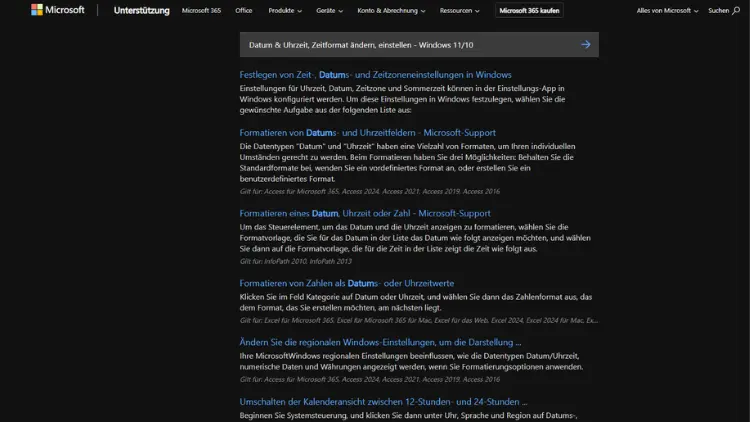Image resolution: width=750 pixels, height=422 pixels.
Task: Submit search with the blue arrow icon
Action: pyautogui.click(x=585, y=44)
